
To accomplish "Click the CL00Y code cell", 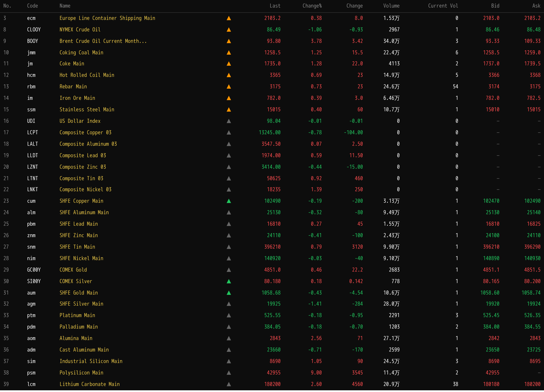I will click(x=34, y=30).
